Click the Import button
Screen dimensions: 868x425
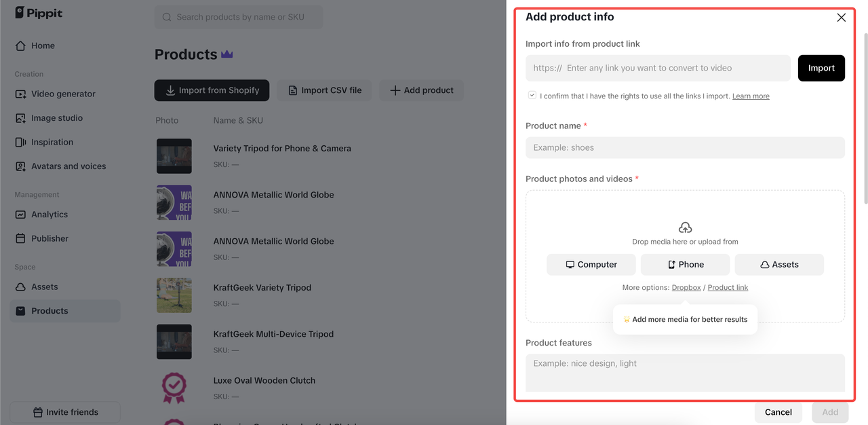coord(821,68)
